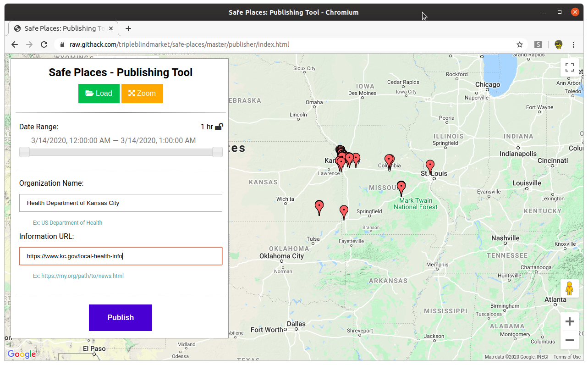Click the Oklahoma City label on the map
The image size is (588, 365).
(x=281, y=256)
